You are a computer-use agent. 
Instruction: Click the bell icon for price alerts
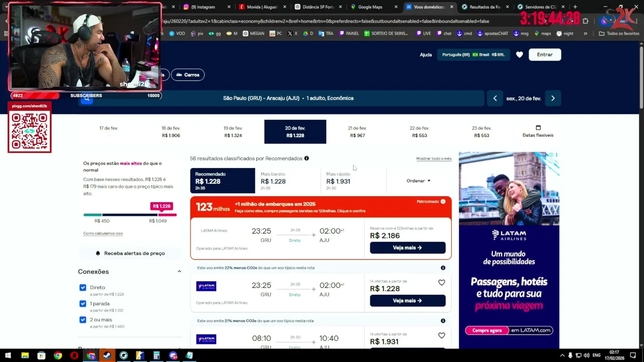(98, 253)
